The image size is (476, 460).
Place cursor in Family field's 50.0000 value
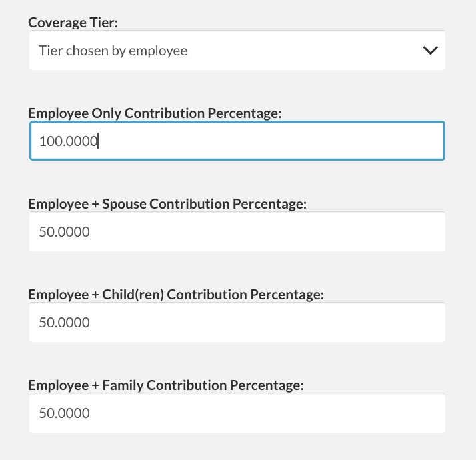[65, 413]
